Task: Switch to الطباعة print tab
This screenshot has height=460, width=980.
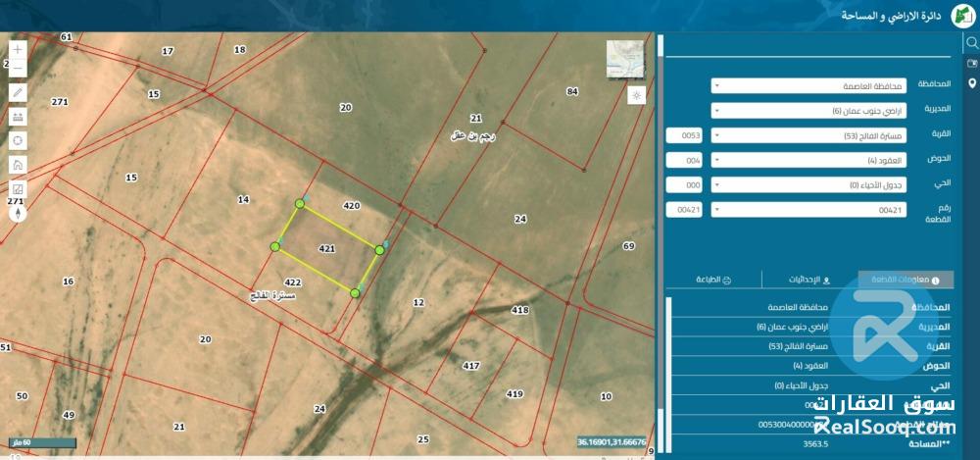Action: pos(713,280)
